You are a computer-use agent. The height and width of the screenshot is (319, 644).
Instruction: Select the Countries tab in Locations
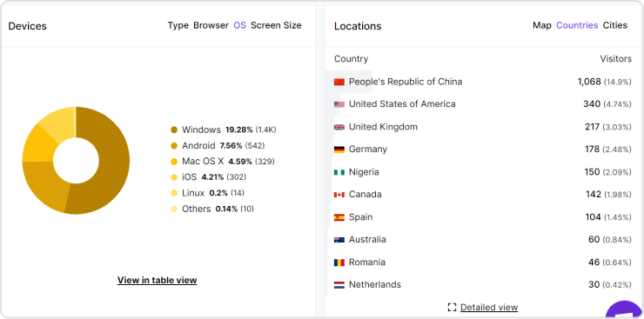click(577, 25)
